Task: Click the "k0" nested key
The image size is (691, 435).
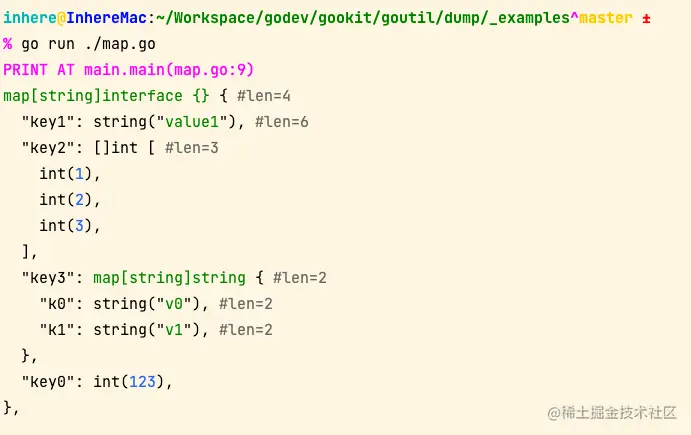Action: click(56, 304)
